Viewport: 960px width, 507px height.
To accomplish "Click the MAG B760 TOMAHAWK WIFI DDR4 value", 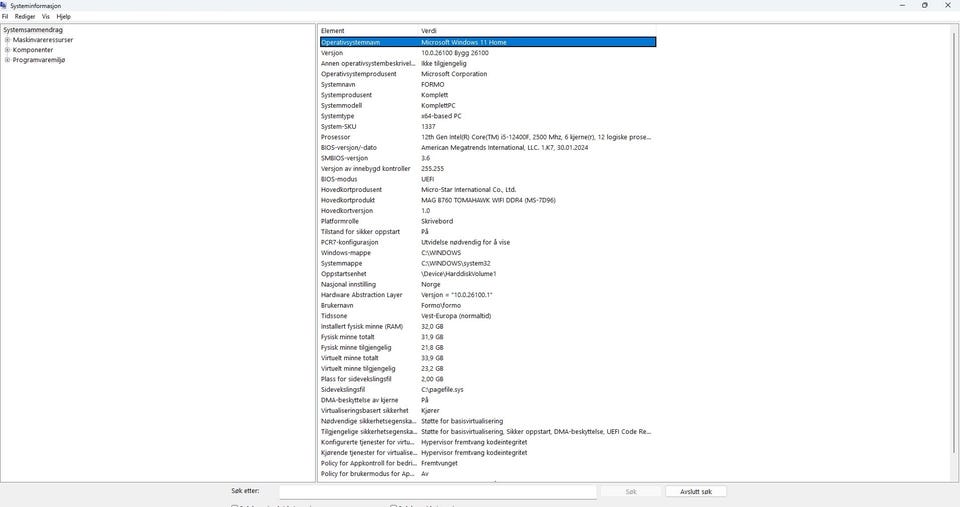I will pos(489,200).
